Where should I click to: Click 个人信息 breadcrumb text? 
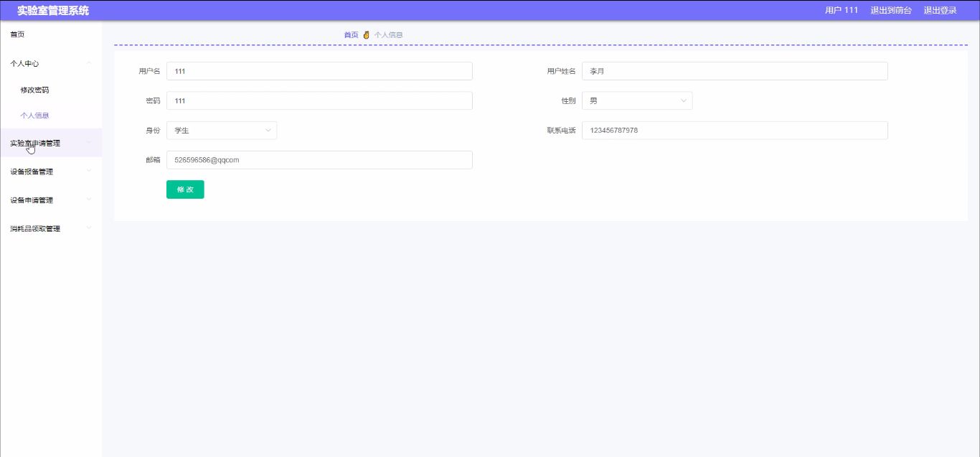(x=388, y=34)
